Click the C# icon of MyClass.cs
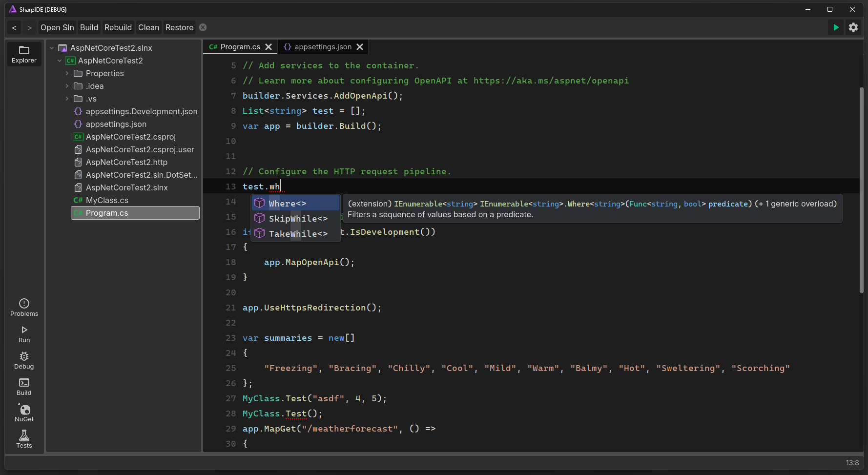868x475 pixels. [78, 200]
